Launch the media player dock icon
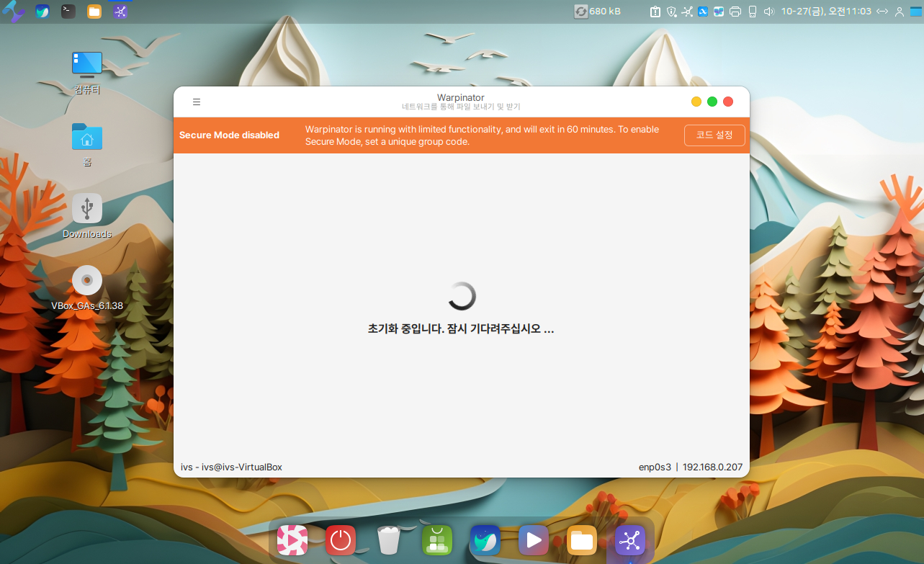924x564 pixels. point(533,540)
